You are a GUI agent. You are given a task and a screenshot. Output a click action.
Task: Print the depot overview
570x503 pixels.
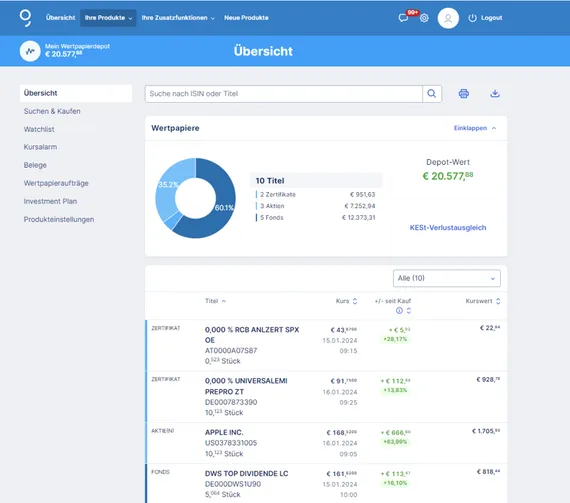pyautogui.click(x=463, y=94)
